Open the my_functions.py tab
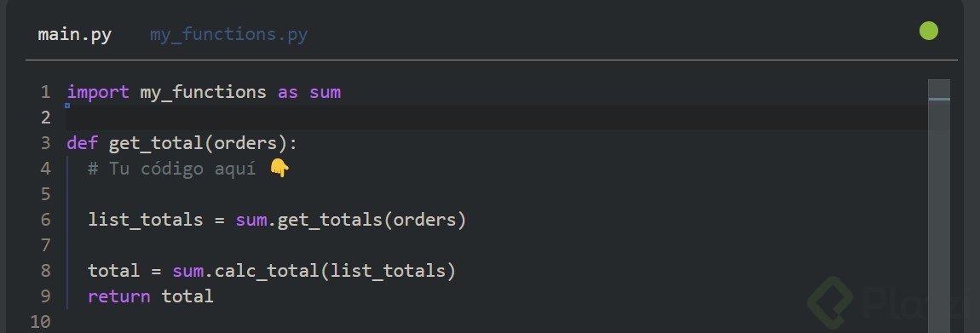Viewport: 980px width, 333px height. (228, 34)
